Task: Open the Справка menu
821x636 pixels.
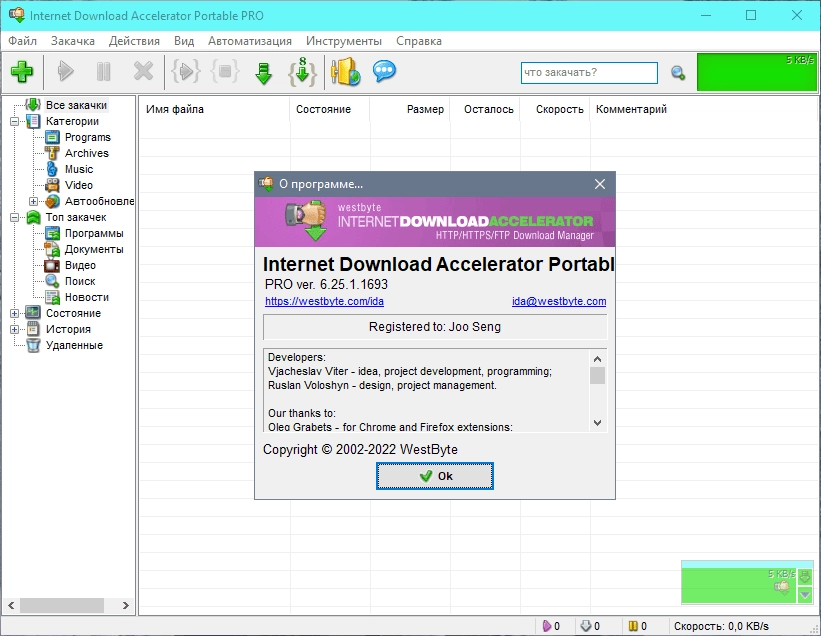Action: (419, 41)
